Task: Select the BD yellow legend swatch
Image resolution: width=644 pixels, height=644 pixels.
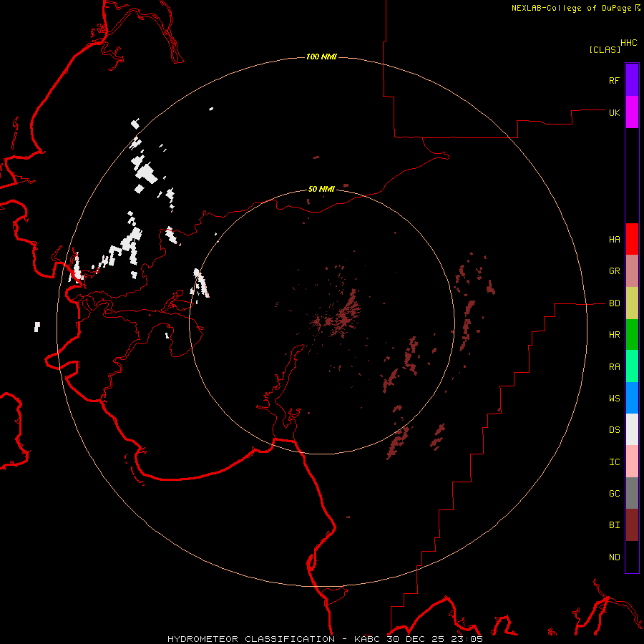Action: pos(632,303)
